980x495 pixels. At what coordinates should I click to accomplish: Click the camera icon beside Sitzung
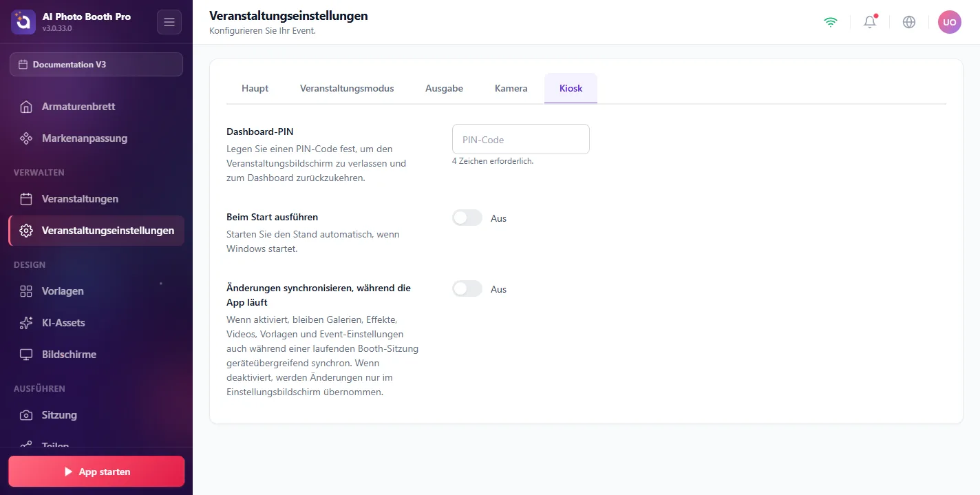[x=26, y=415]
